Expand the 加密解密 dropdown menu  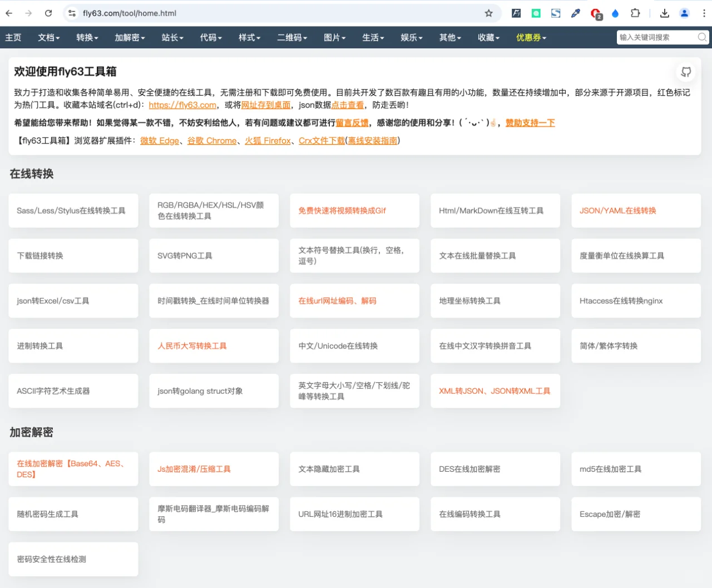pos(130,37)
